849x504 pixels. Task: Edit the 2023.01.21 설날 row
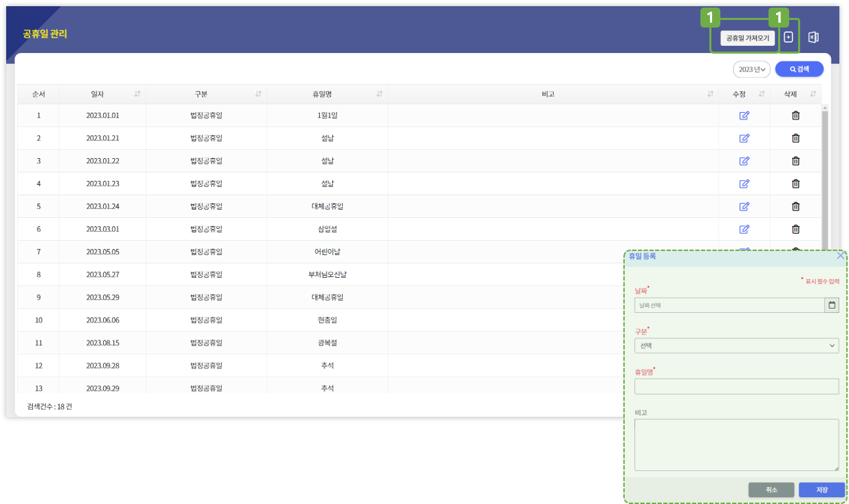[744, 138]
